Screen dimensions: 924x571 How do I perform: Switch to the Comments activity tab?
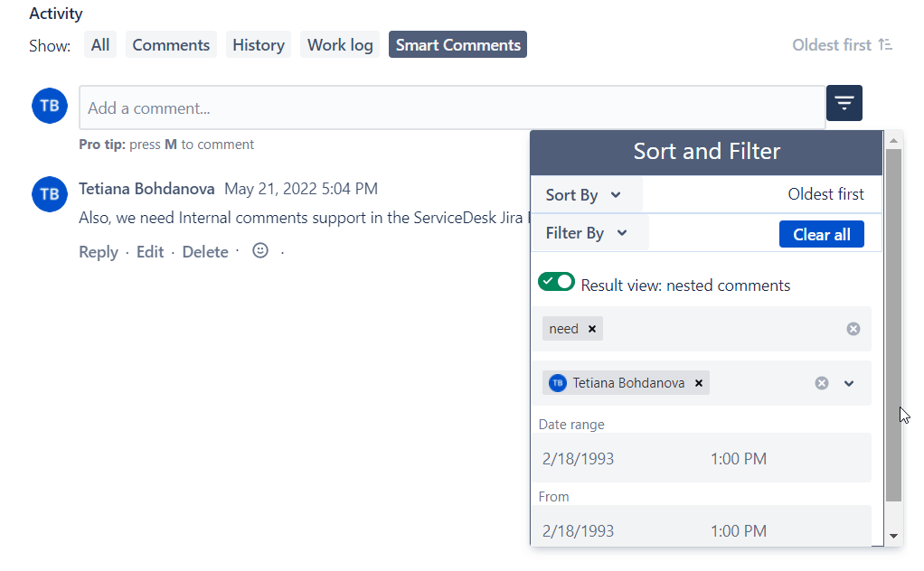tap(171, 45)
